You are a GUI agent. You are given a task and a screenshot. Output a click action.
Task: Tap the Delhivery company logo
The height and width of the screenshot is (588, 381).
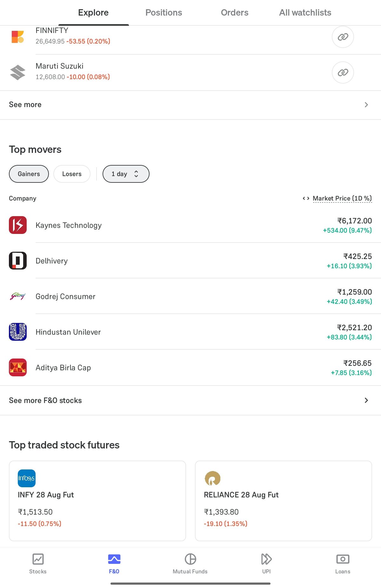18,261
